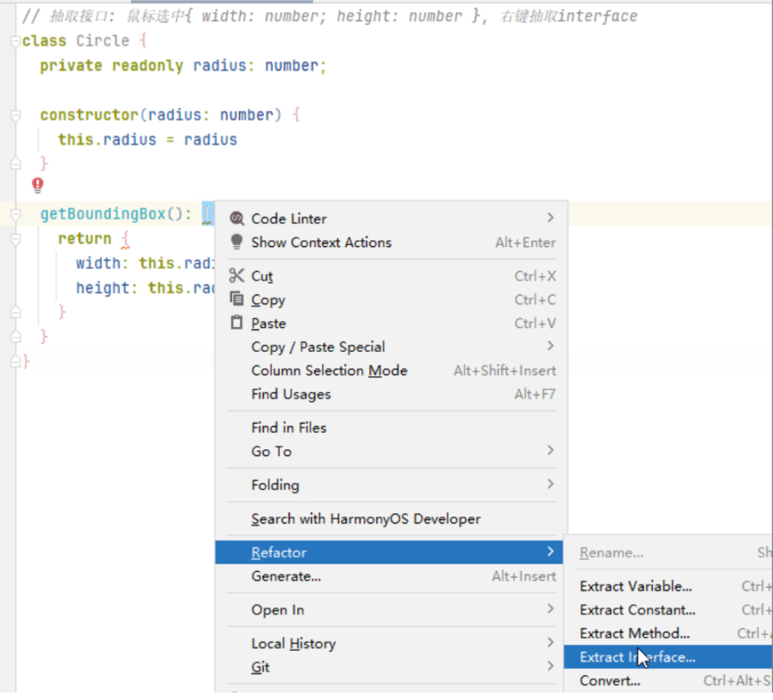The width and height of the screenshot is (773, 700).
Task: Click the Paste clipboard icon
Action: point(237,322)
